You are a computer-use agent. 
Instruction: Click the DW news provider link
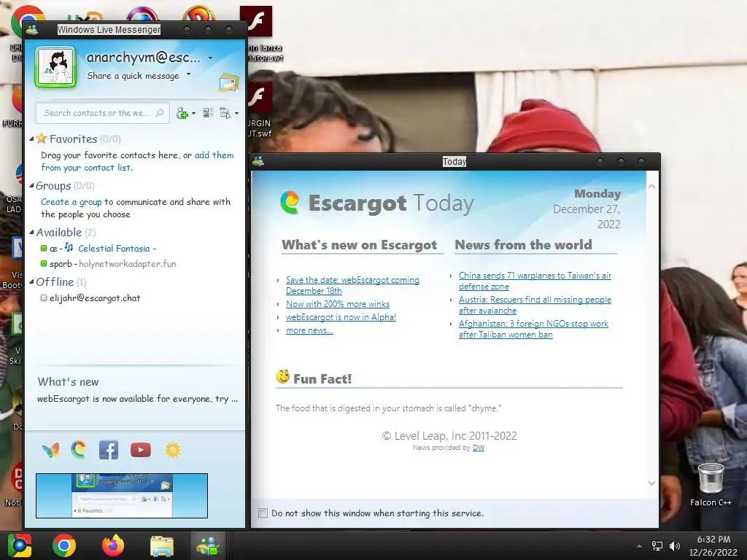pos(479,448)
